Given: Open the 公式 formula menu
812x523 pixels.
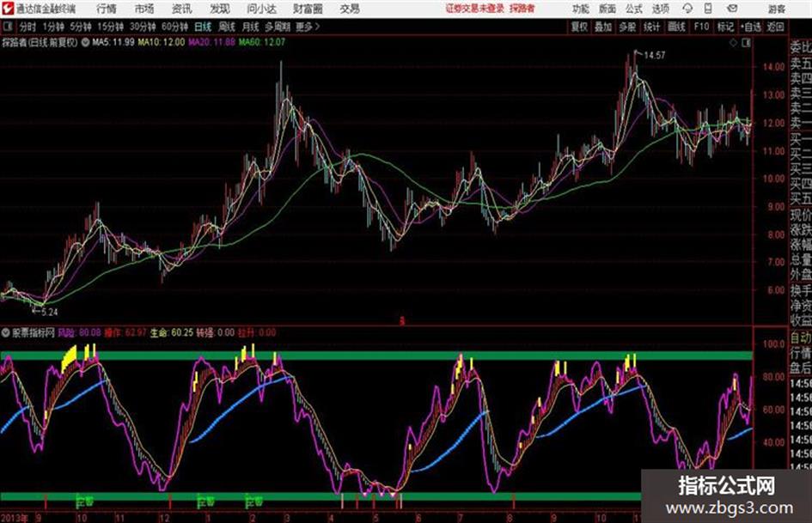Looking at the screenshot, I should (634, 9).
